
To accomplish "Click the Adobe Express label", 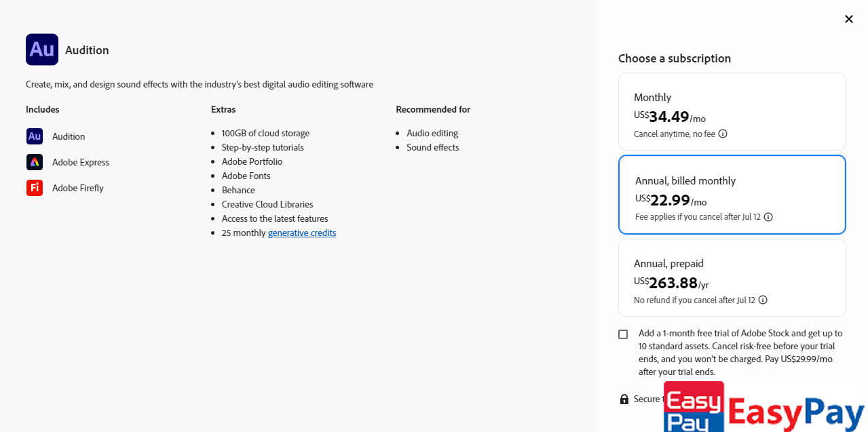I will tap(81, 162).
